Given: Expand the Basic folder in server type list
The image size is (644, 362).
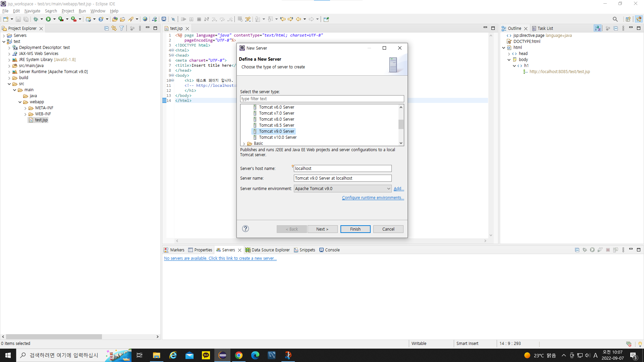Looking at the screenshot, I should (244, 143).
